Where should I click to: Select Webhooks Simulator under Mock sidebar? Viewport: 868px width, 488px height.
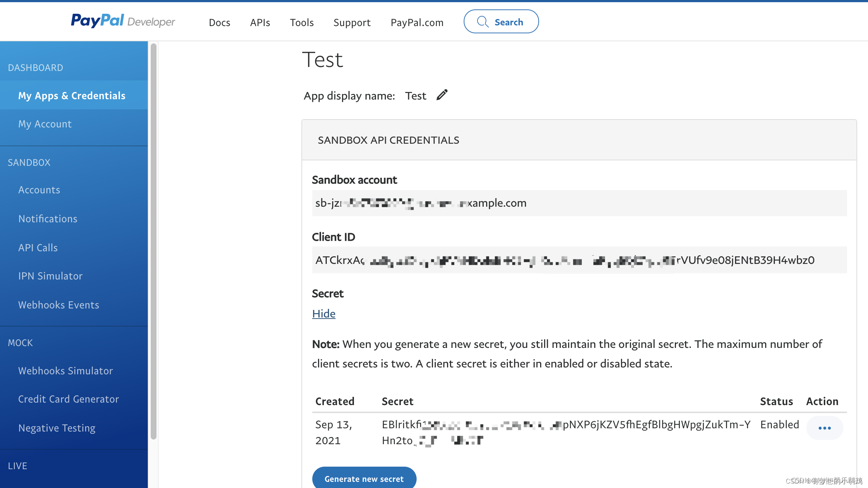coord(66,370)
